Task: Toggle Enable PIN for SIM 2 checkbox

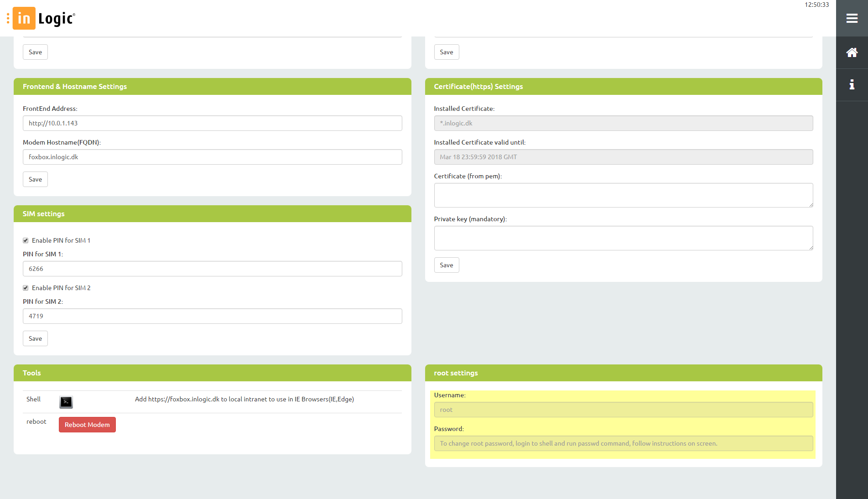Action: 26,288
